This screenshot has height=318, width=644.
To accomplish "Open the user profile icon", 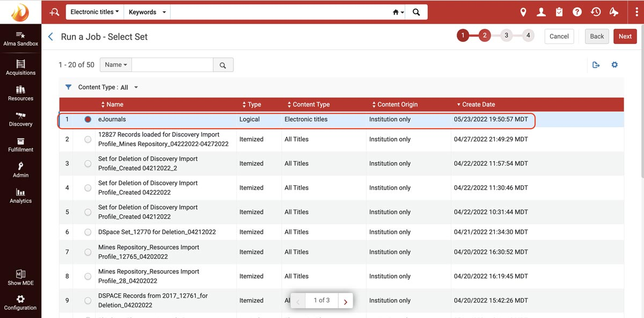I will (x=541, y=12).
